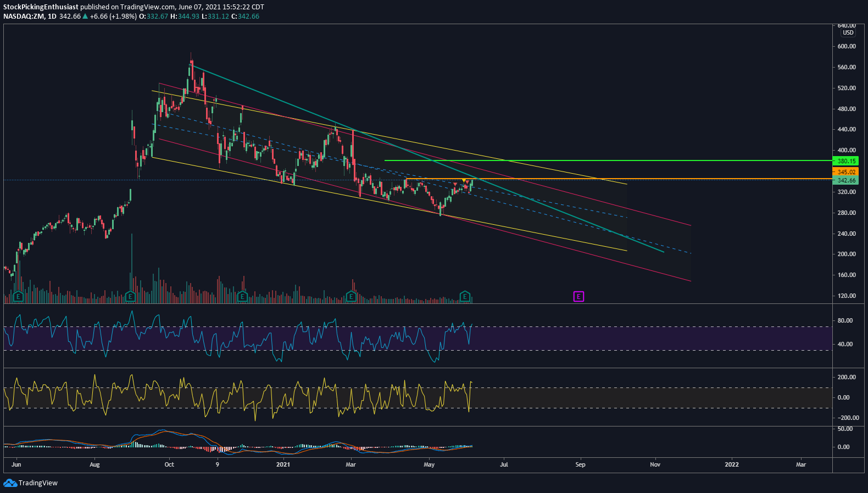The height and width of the screenshot is (493, 868).
Task: Click the Jun label on time axis
Action: tap(16, 464)
